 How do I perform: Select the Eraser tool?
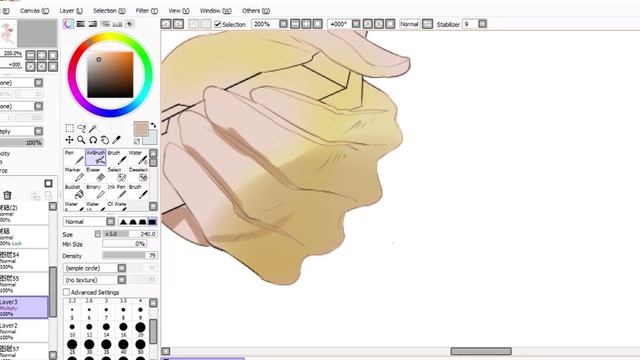click(96, 174)
